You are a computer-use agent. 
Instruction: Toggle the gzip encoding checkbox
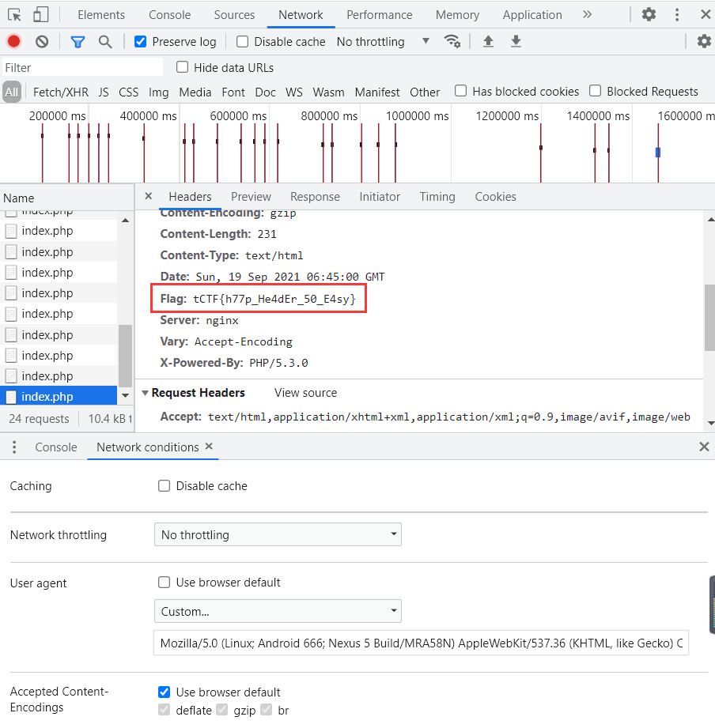tap(222, 710)
